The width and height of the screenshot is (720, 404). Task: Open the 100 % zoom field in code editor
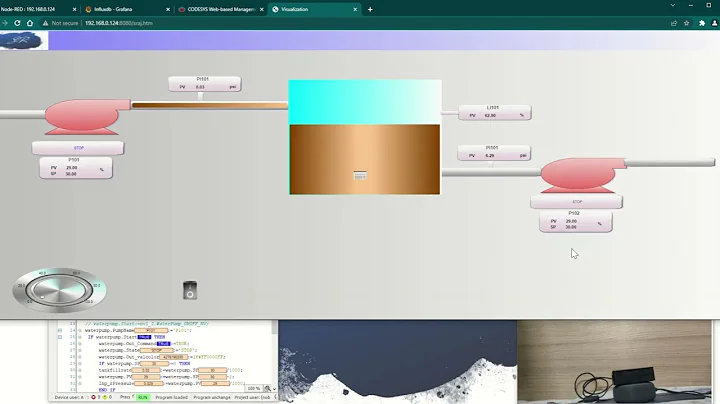pos(253,388)
